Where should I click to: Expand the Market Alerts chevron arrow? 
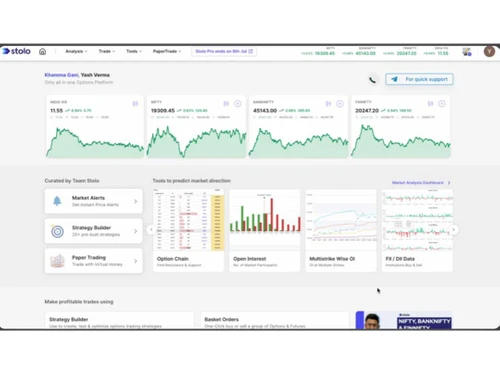[135, 201]
